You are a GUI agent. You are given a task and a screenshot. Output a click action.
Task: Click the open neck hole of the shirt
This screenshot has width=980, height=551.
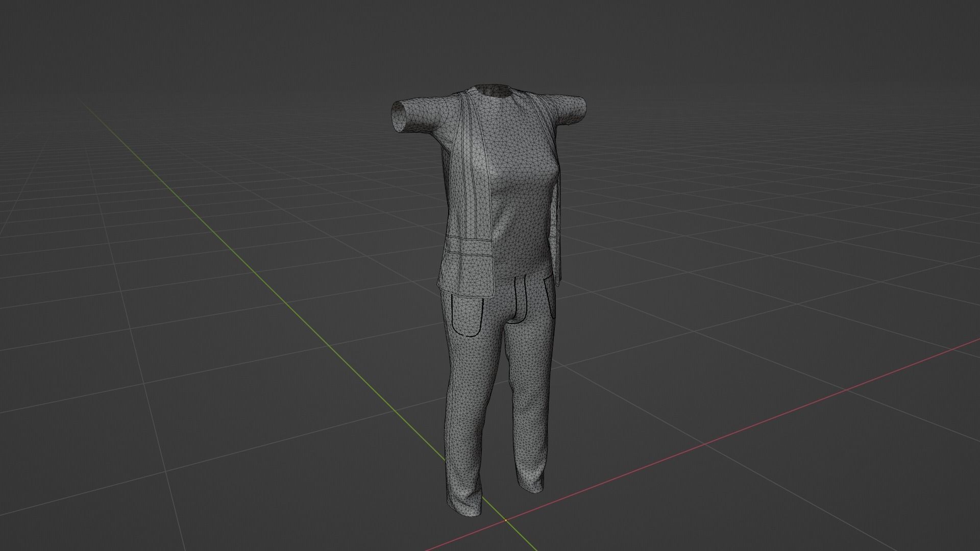point(494,92)
